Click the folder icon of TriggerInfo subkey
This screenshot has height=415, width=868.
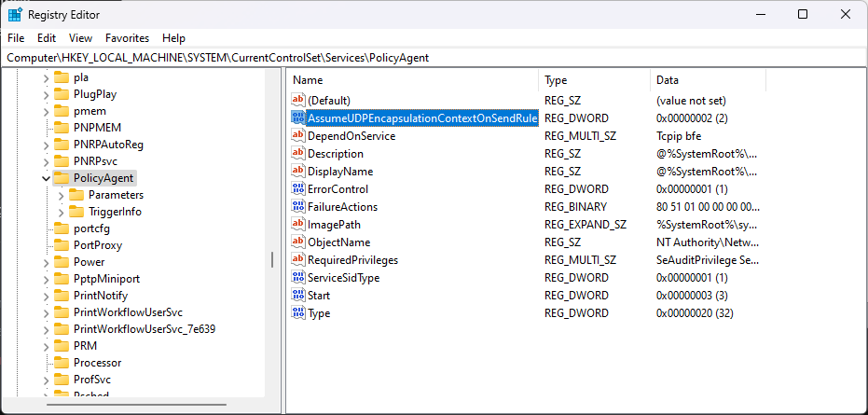tap(76, 212)
